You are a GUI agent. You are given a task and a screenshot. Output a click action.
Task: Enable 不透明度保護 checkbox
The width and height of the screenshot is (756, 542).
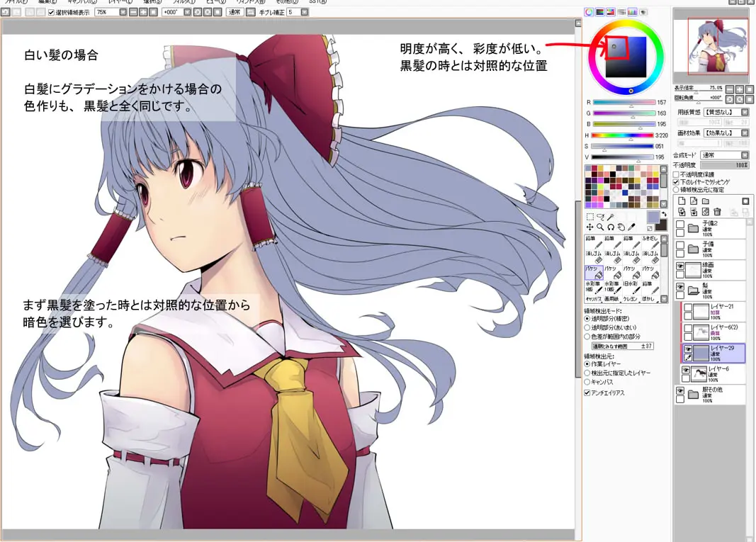(677, 174)
